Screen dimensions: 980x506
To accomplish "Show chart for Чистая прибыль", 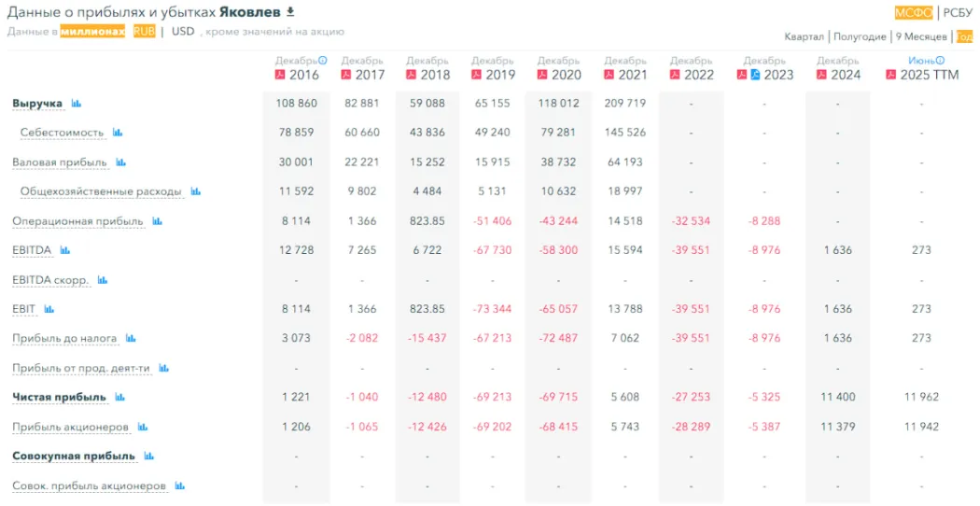I will pyautogui.click(x=119, y=398).
